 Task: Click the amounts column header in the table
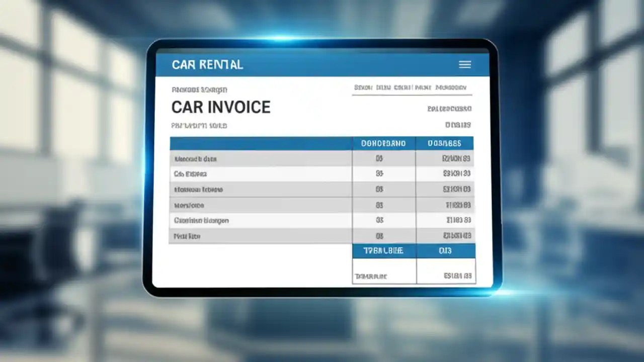pos(445,143)
